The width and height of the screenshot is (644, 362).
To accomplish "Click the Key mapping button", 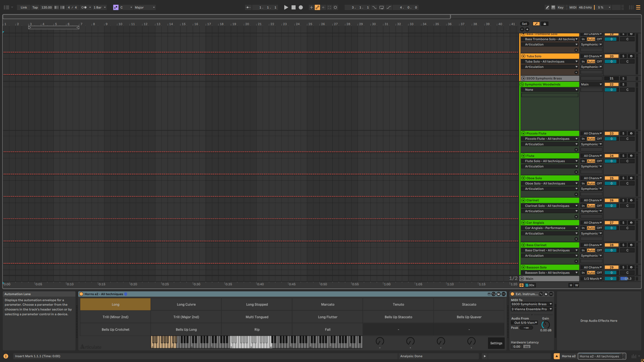I will (560, 7).
